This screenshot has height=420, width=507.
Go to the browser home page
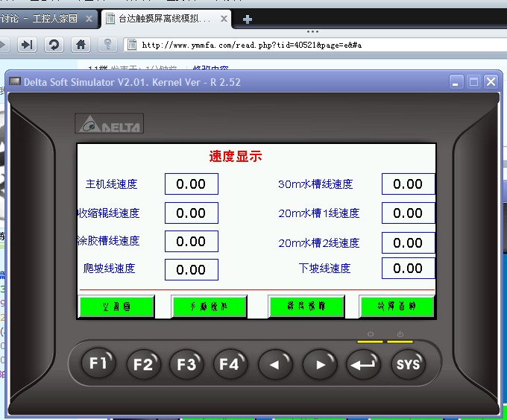point(81,45)
